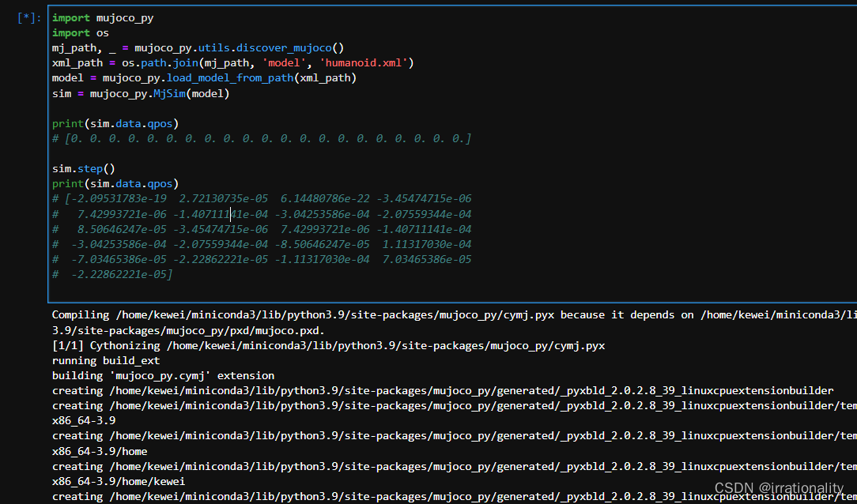Click the standalone 'x86_64-3.9' output line
This screenshot has height=504, width=857.
(x=84, y=421)
